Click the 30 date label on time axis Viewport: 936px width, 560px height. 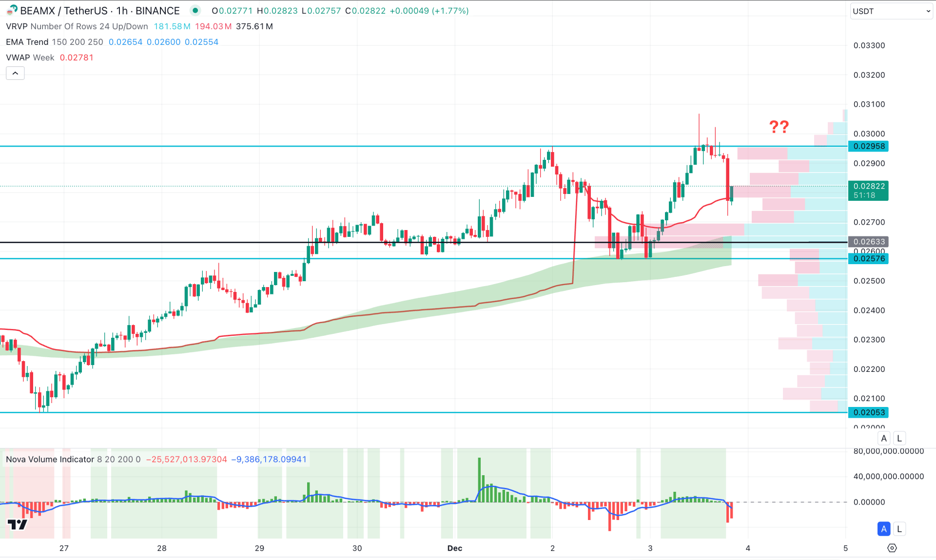(357, 548)
